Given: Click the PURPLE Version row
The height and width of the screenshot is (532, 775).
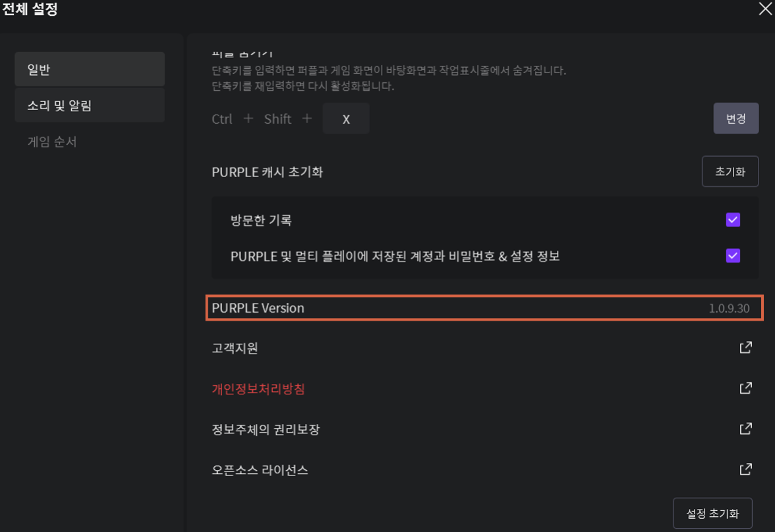Looking at the screenshot, I should coord(484,307).
